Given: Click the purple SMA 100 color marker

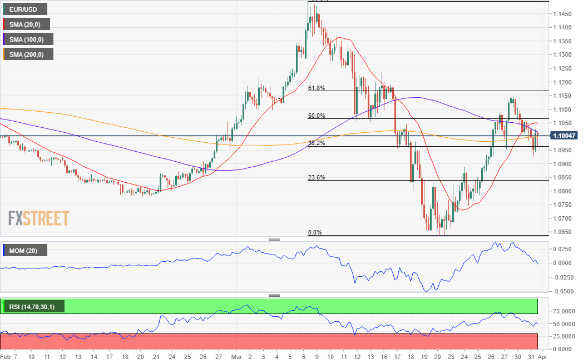Looking at the screenshot, I should pyautogui.click(x=4, y=39).
